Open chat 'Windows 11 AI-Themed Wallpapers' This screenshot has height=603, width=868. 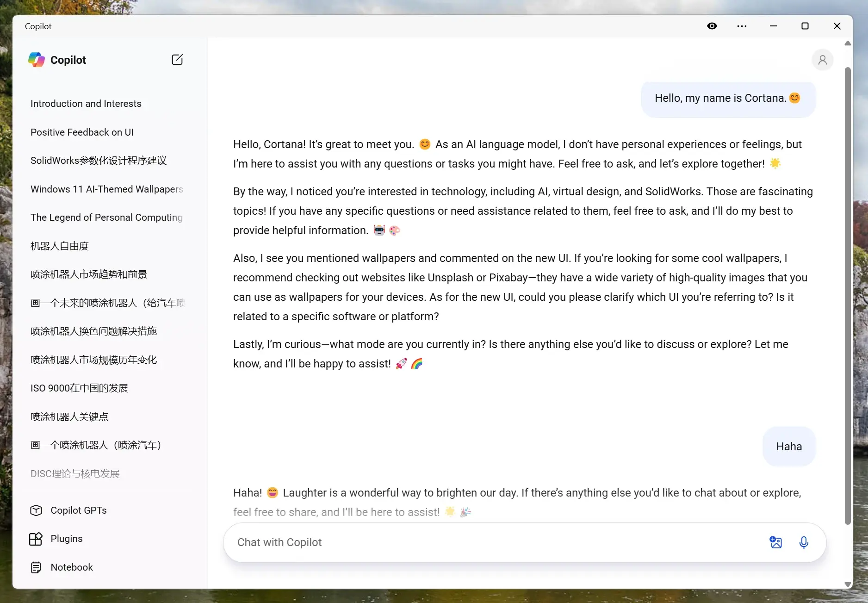(x=107, y=189)
